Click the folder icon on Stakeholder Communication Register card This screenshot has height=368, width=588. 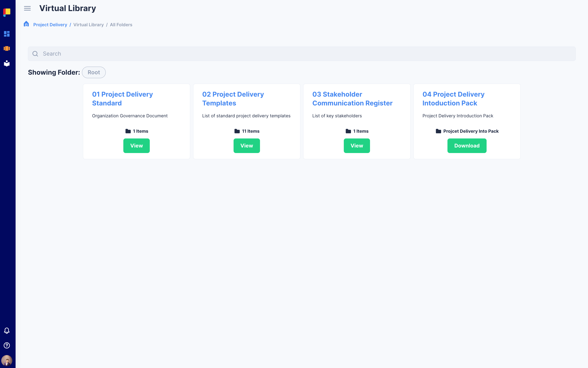click(348, 131)
